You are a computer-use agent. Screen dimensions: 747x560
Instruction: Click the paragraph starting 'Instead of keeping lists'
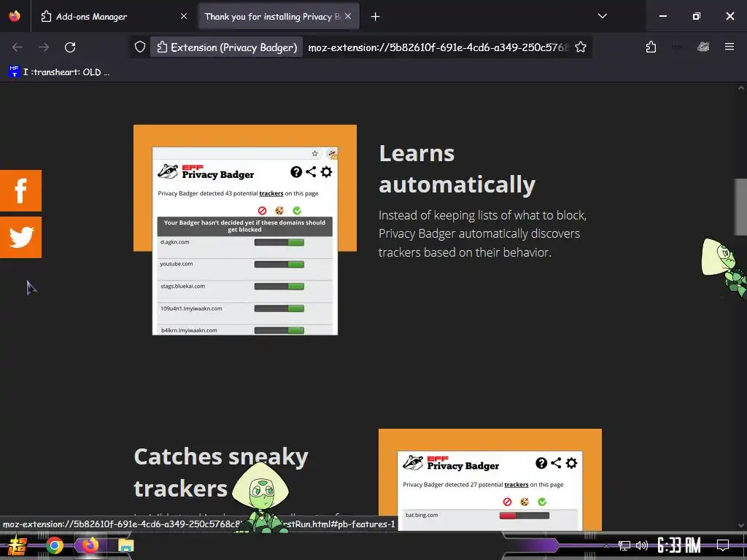pyautogui.click(x=483, y=233)
